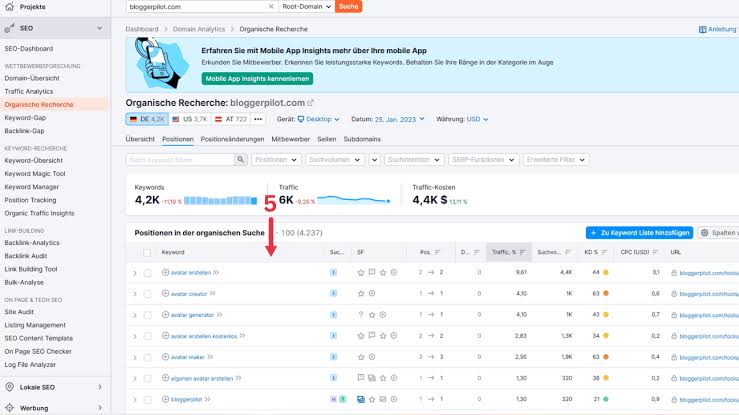Viewport: 739px width, 415px height.
Task: Open the Projekte home icon
Action: pos(9,7)
